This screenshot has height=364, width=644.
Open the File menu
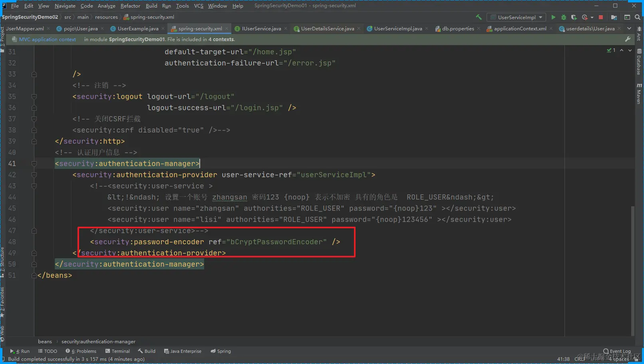click(x=15, y=6)
